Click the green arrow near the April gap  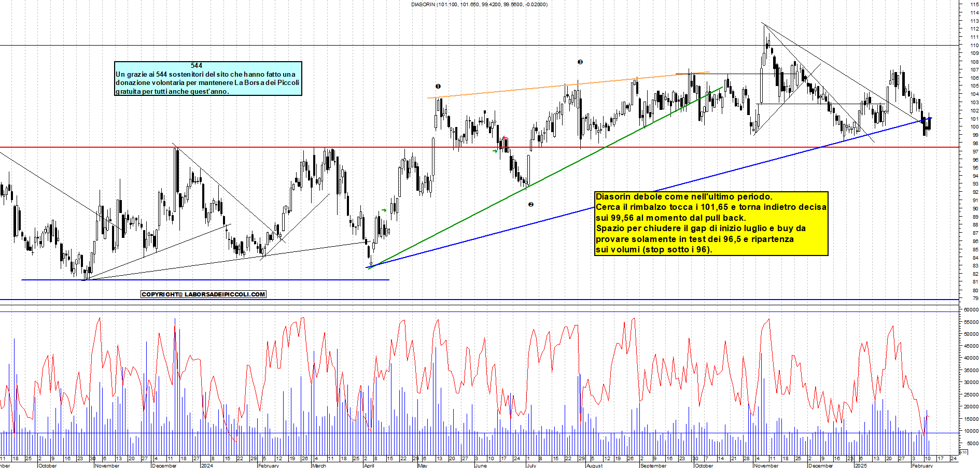384,210
